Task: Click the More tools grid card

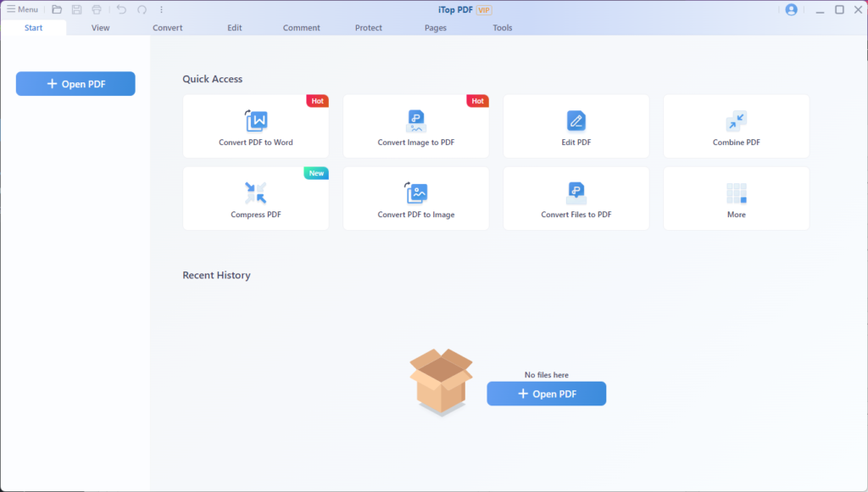Action: pyautogui.click(x=737, y=198)
